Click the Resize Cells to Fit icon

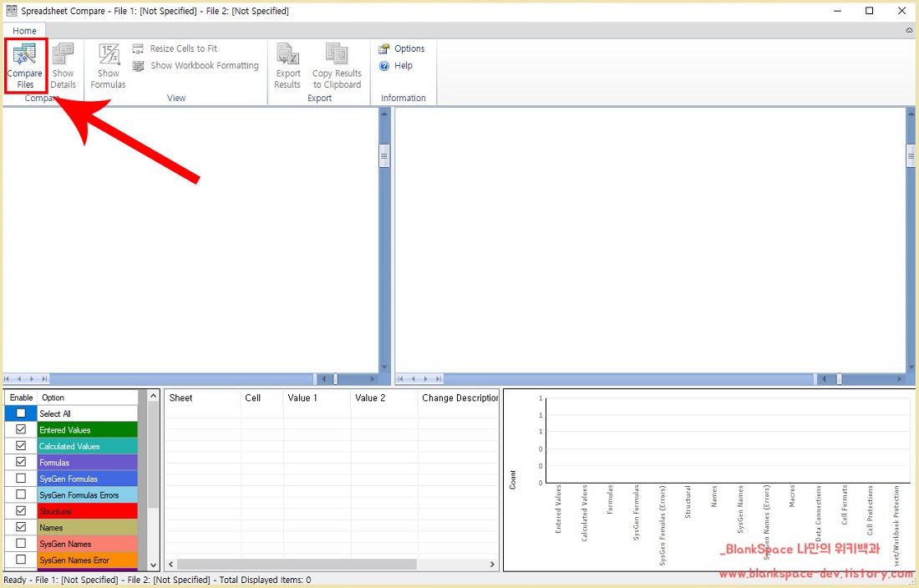point(138,48)
